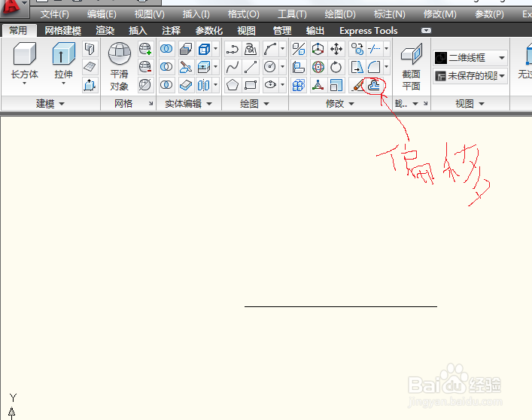Open the 未保存的视图 view dropdown

pos(470,76)
